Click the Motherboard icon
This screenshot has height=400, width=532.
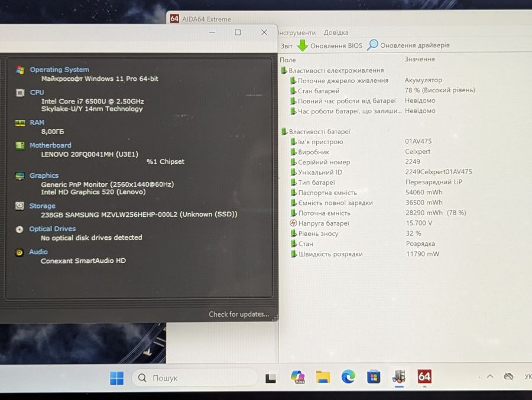(20, 145)
